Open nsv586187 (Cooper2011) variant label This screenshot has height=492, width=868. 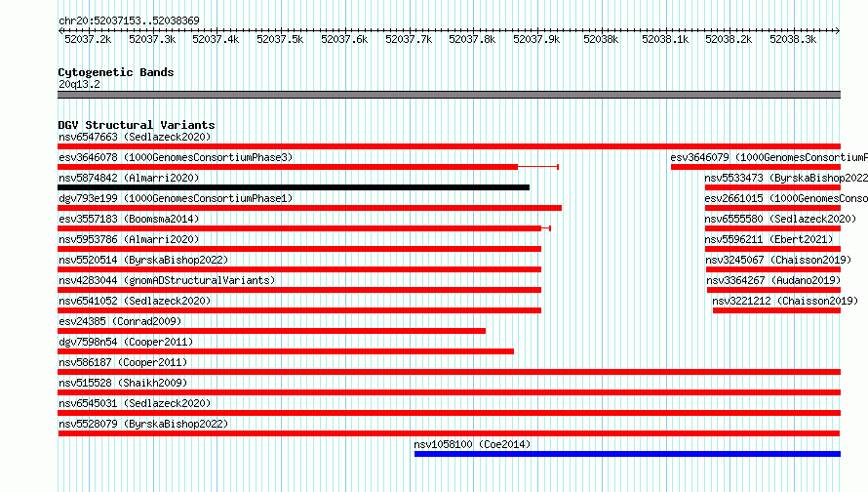(x=123, y=362)
